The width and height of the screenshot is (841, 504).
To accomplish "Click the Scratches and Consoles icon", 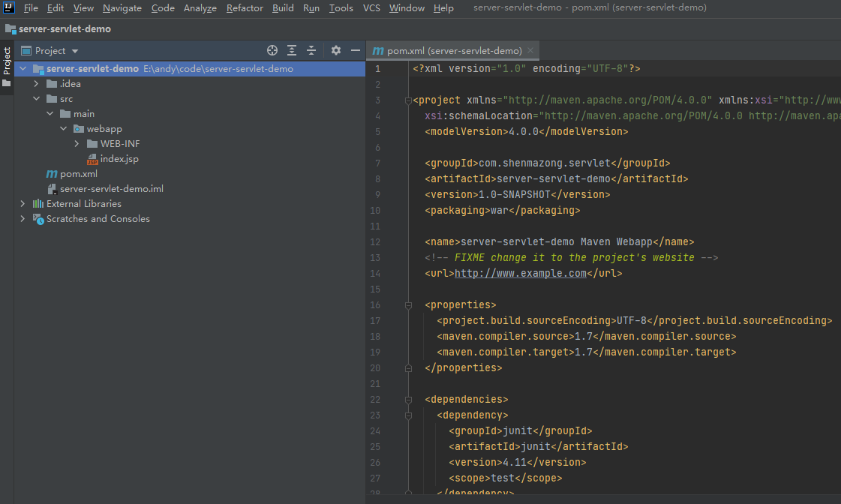I will 38,219.
